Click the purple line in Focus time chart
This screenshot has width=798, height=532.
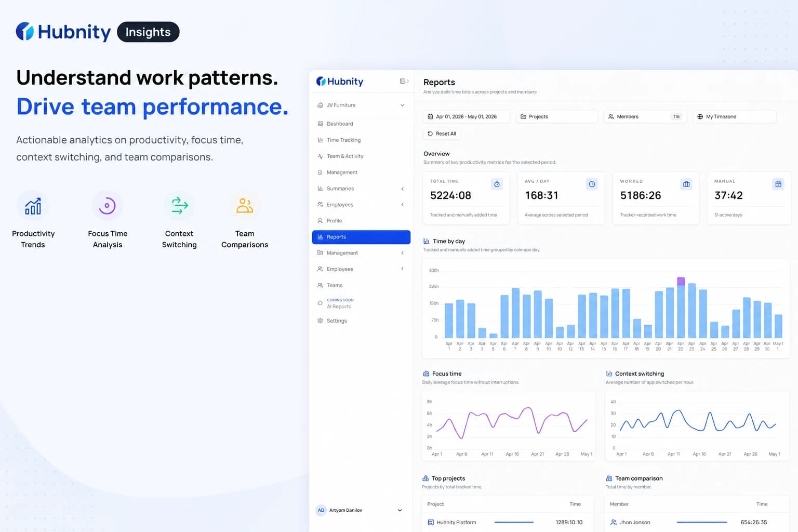[x=512, y=423]
